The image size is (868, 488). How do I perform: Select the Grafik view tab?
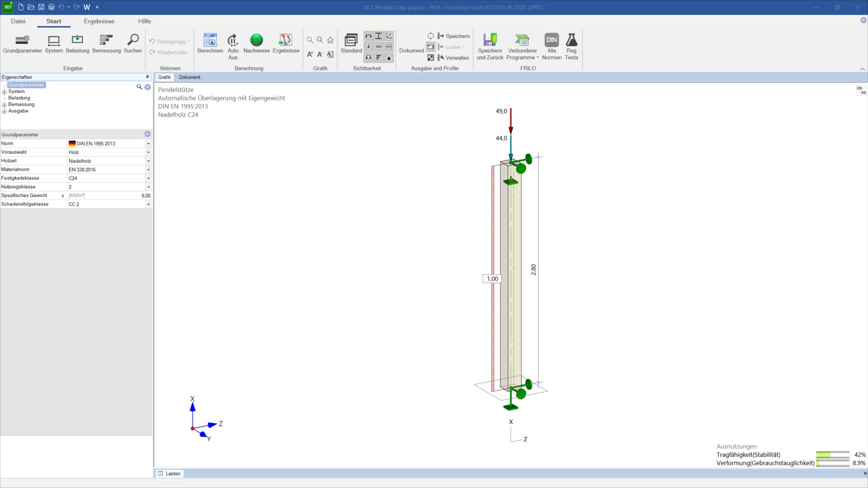tap(164, 77)
